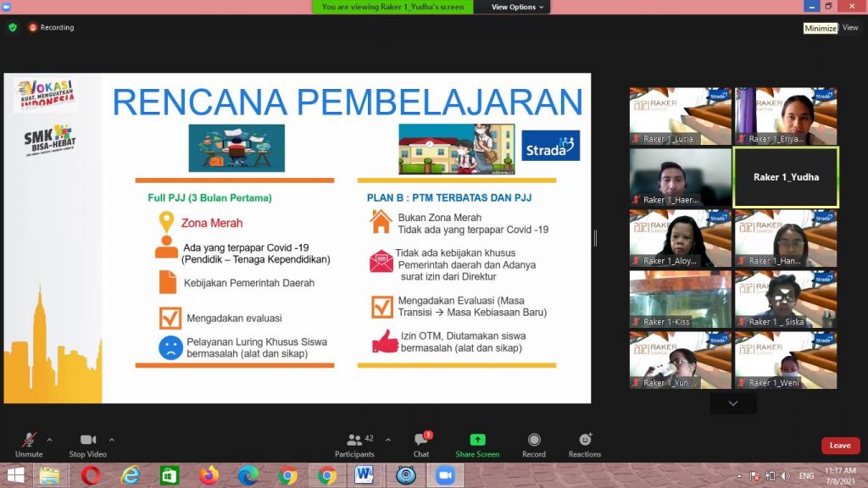
Task: Click the View button at top right
Action: pyautogui.click(x=849, y=28)
